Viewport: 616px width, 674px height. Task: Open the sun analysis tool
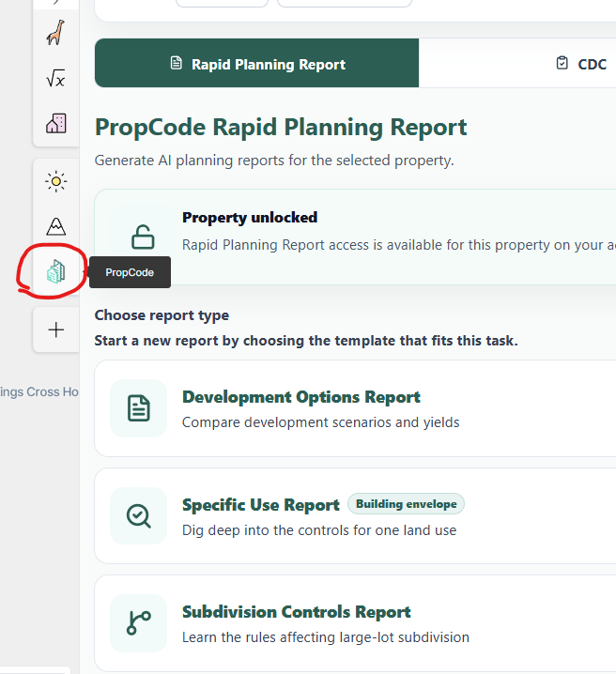(x=56, y=181)
